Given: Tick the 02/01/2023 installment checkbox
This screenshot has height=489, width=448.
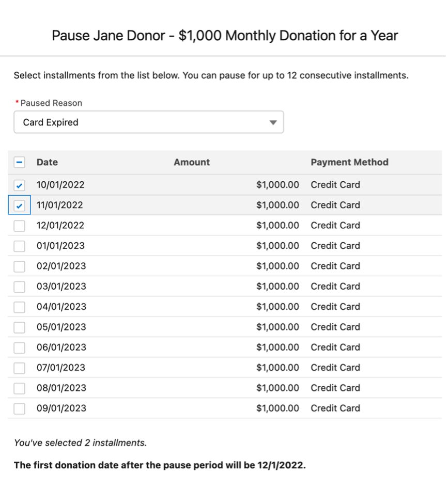Looking at the screenshot, I should click(x=19, y=266).
